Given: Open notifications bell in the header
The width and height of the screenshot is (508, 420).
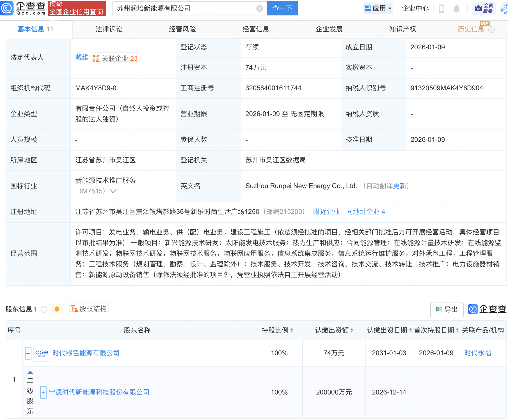Looking at the screenshot, I should point(456,9).
